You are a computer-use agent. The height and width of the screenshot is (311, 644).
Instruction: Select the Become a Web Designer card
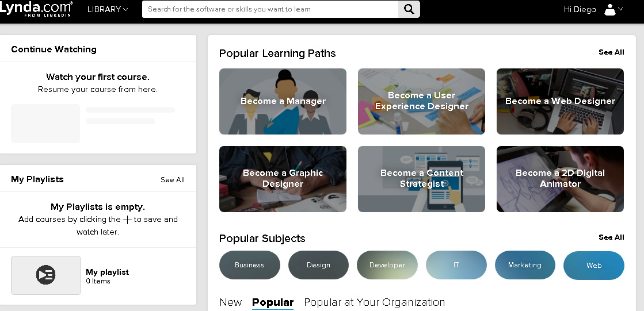560,102
